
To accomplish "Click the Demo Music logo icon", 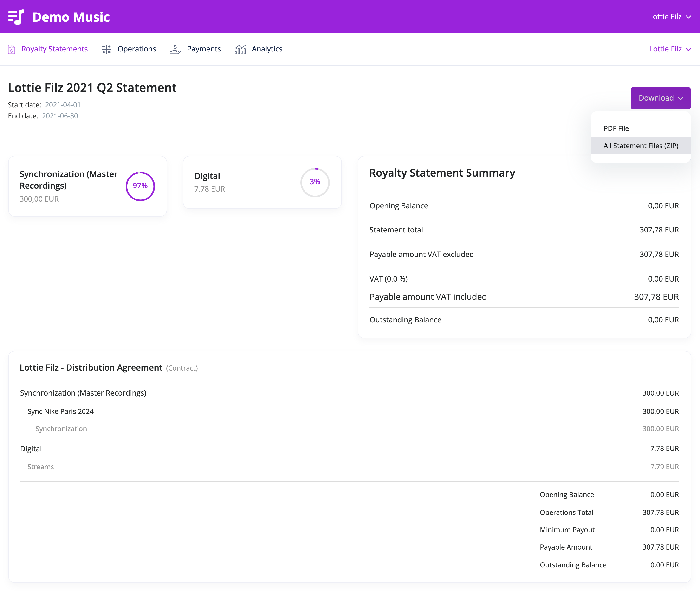I will pyautogui.click(x=16, y=17).
